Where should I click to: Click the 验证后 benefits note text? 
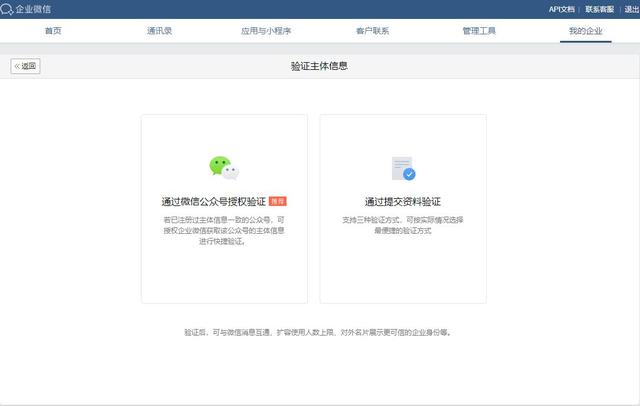click(x=318, y=333)
